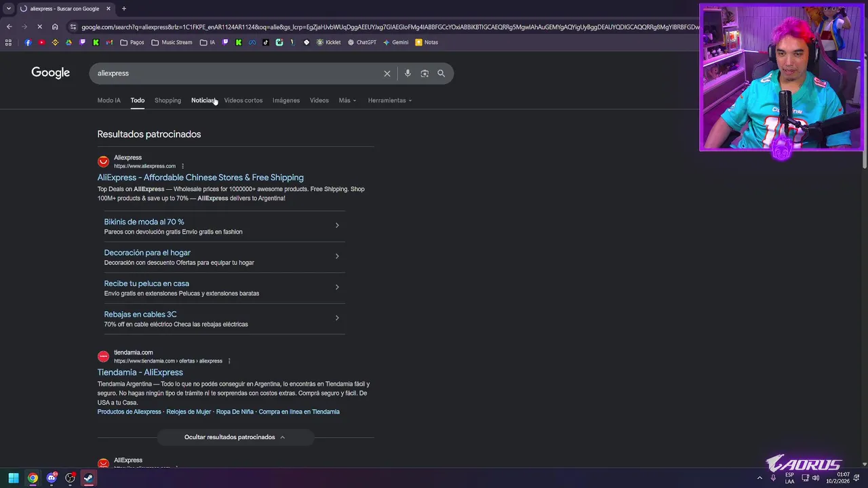Collapse sponsored results with Ocultar button
Viewport: 868px width, 488px height.
tap(235, 437)
